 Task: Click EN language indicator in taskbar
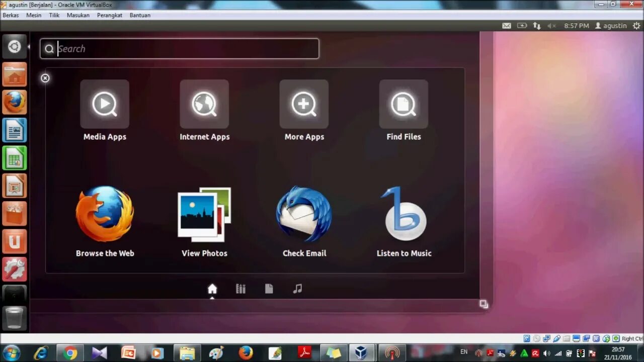464,352
